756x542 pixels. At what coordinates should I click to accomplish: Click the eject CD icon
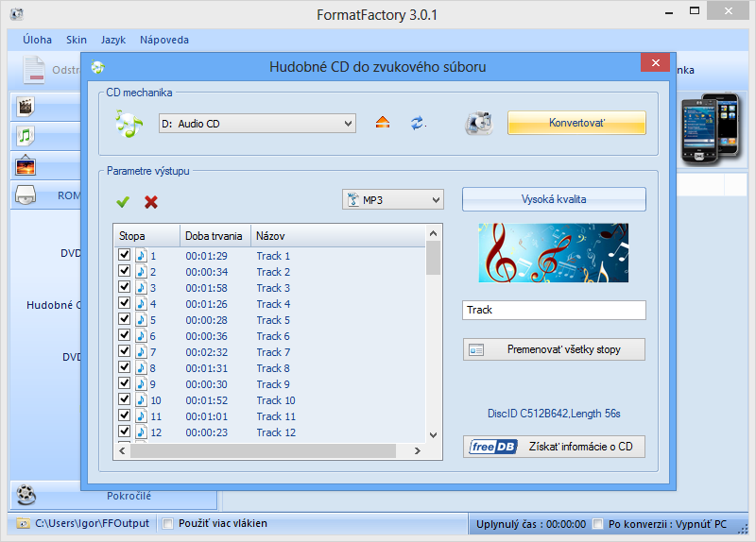(383, 123)
